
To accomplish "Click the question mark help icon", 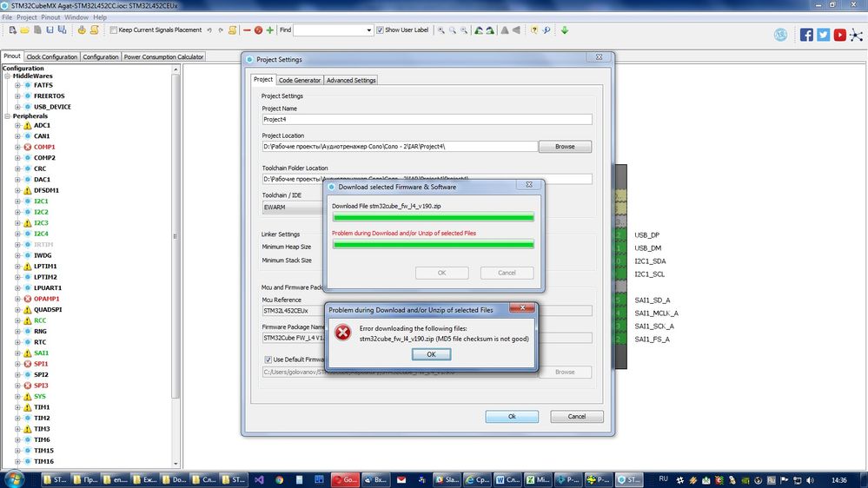I will (534, 30).
